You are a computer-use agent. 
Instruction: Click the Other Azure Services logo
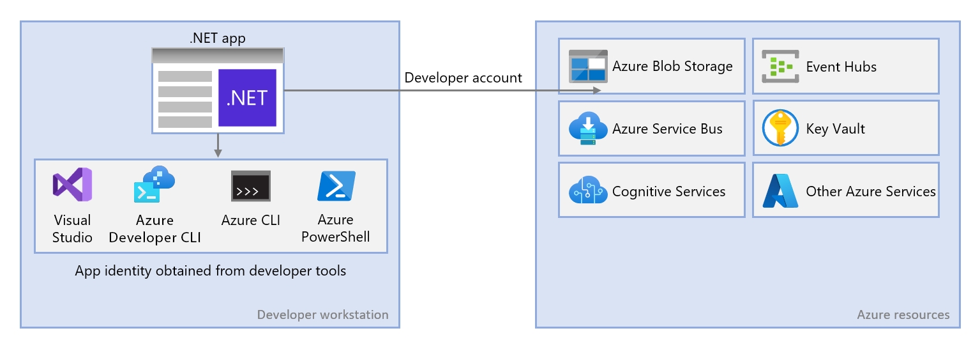(x=781, y=191)
